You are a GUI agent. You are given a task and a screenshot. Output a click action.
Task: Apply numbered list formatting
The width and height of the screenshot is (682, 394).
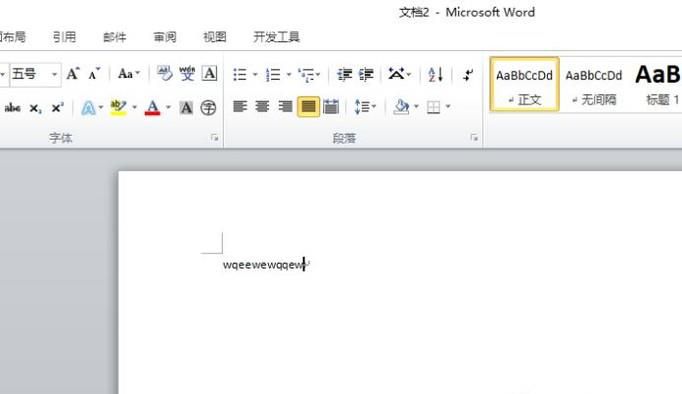pos(273,74)
